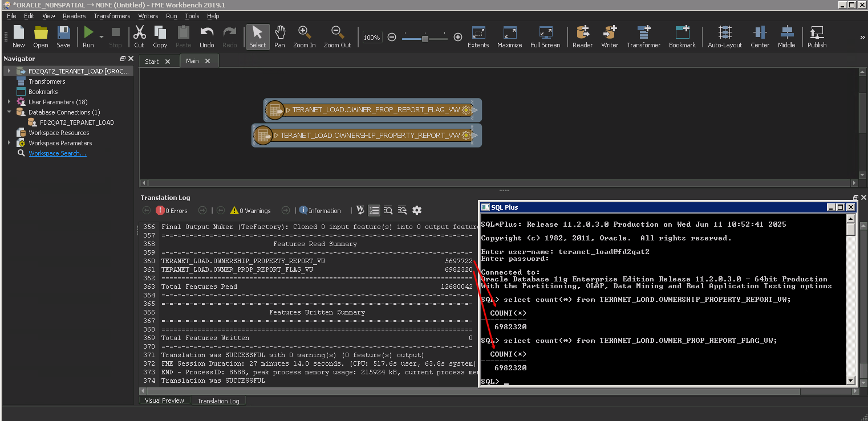Toggle the 0 Errors log filter
Screen dimensions: 868x421
[x=172, y=211]
